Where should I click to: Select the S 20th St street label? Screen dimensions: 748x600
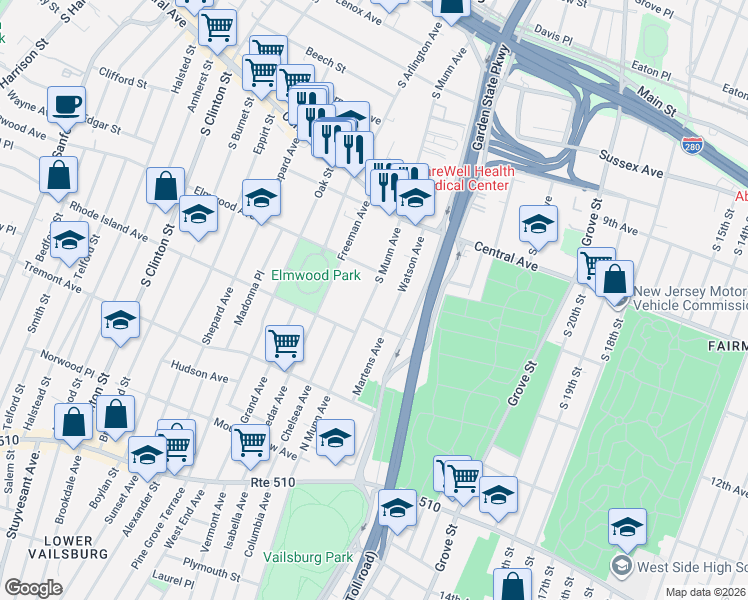click(574, 316)
